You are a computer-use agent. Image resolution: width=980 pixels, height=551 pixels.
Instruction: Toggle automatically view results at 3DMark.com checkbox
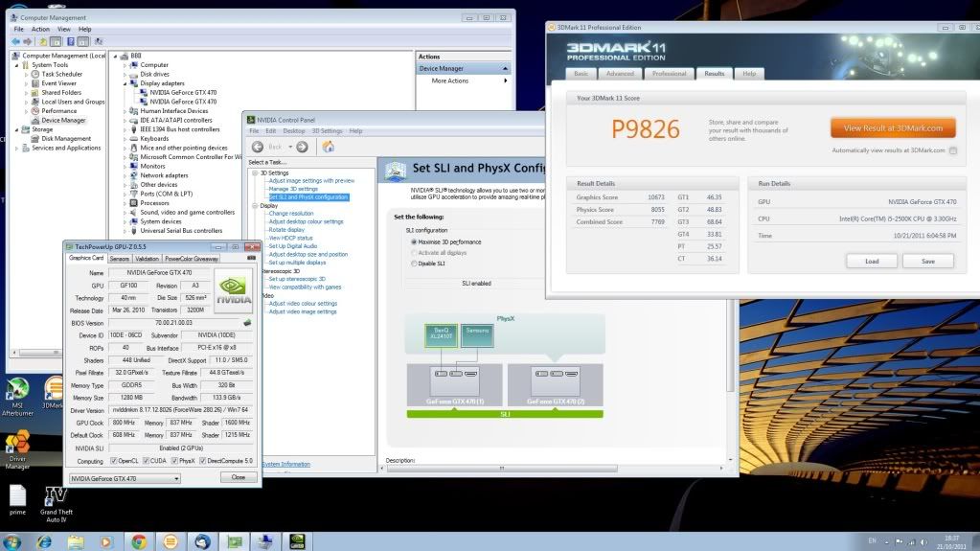(953, 150)
